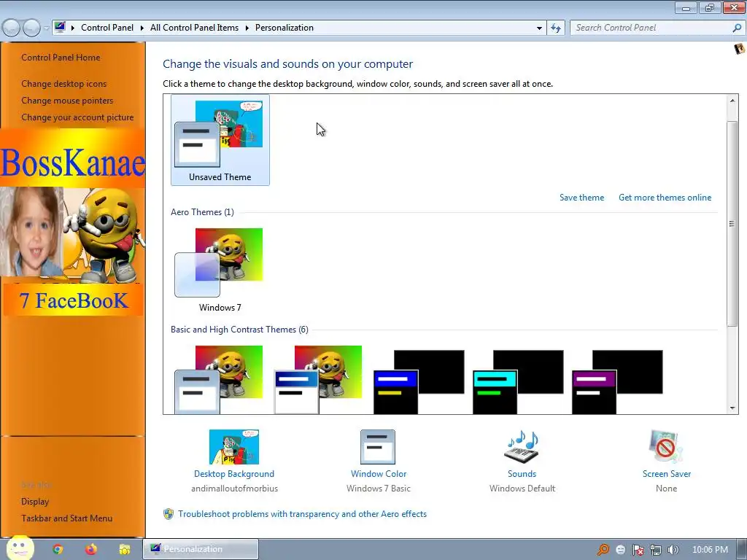Open Desktop Background icon
Image resolution: width=747 pixels, height=560 pixels.
(234, 447)
